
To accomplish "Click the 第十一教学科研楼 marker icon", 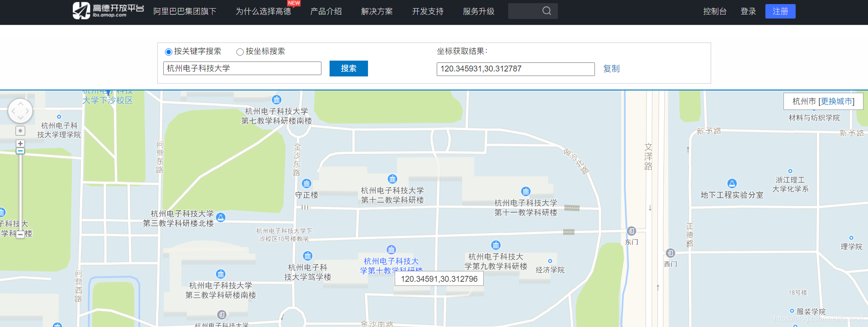I will pyautogui.click(x=525, y=191).
